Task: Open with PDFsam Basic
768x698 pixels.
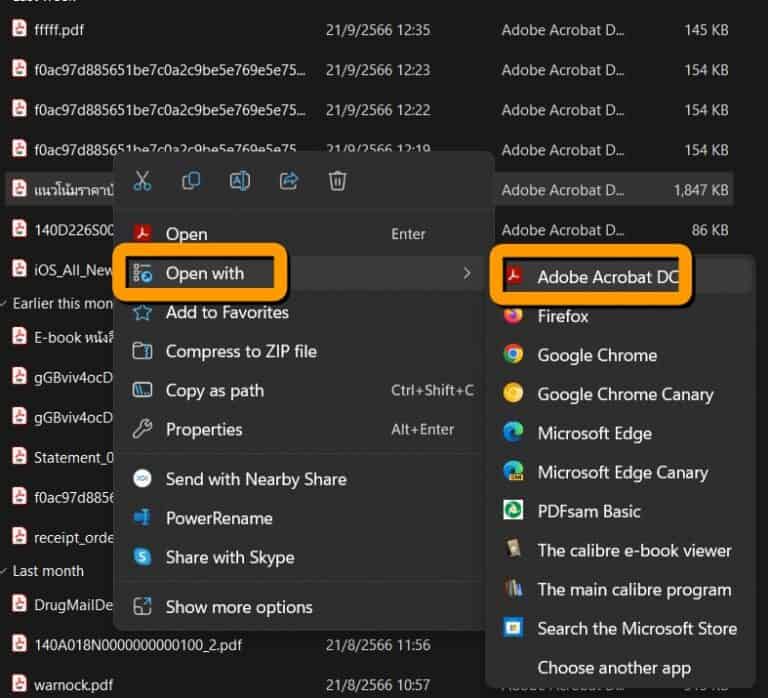Action: click(x=620, y=511)
